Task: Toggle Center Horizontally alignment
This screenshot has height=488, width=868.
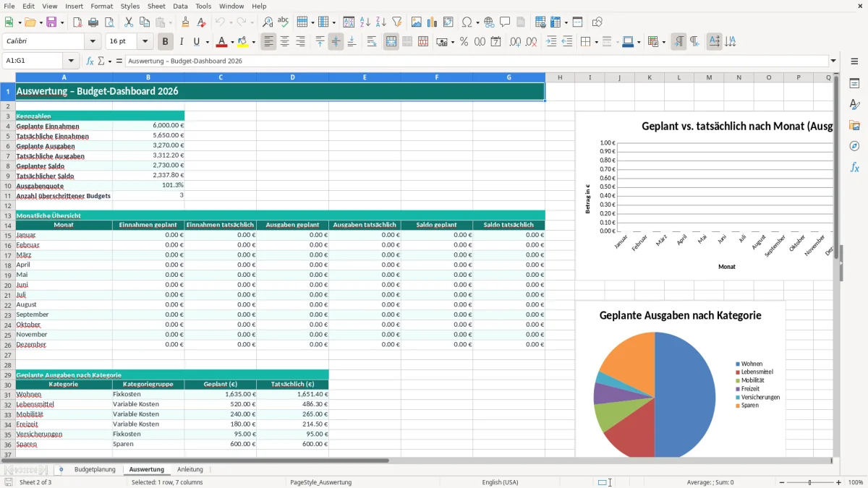Action: click(284, 42)
